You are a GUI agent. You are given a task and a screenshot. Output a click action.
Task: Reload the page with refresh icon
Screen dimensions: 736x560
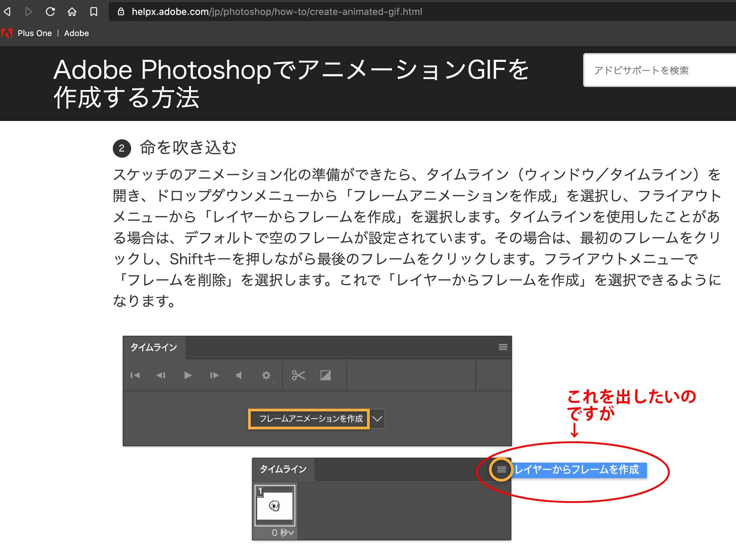pyautogui.click(x=50, y=12)
